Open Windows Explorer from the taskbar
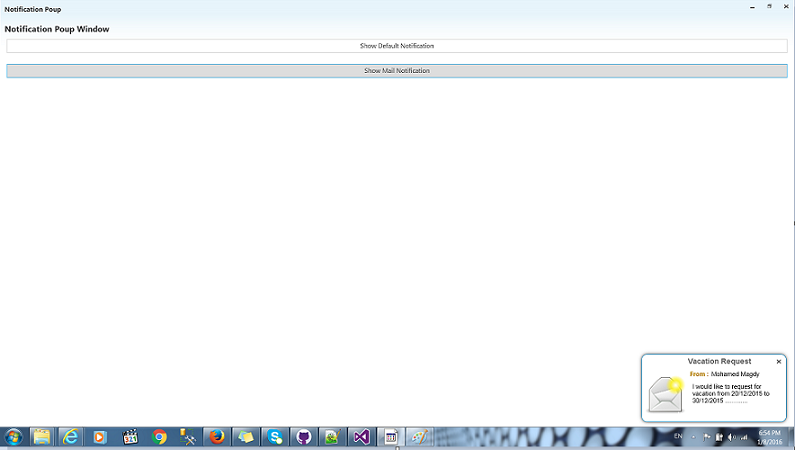Viewport: 795px width, 450px height. pos(42,437)
